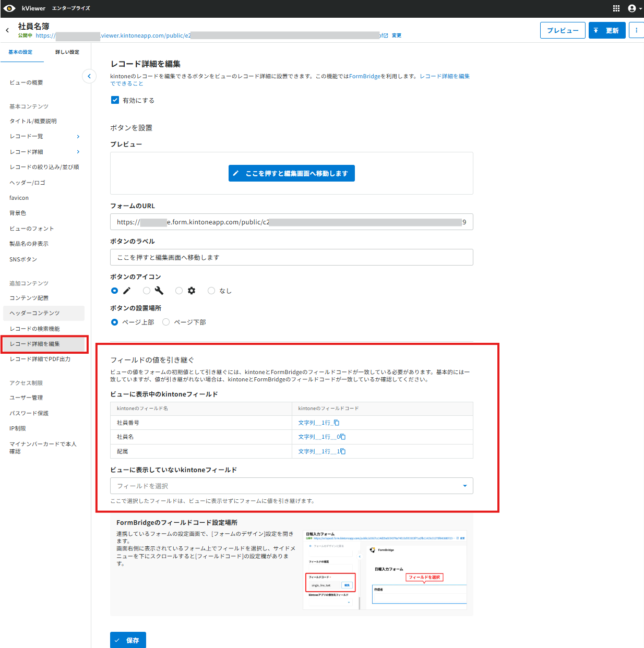Click the 保存 button

(x=128, y=640)
